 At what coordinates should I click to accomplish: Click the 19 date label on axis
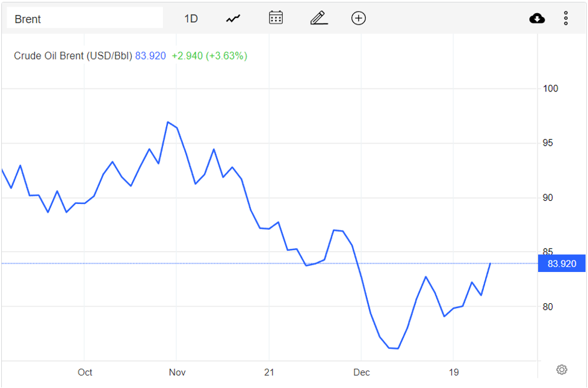[453, 372]
